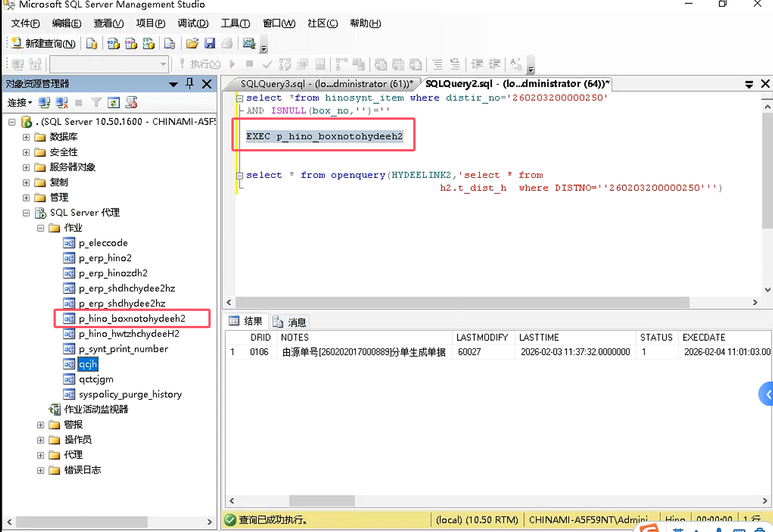This screenshot has height=532, width=773.
Task: Collapse the openquery select statement outline
Action: 240,176
